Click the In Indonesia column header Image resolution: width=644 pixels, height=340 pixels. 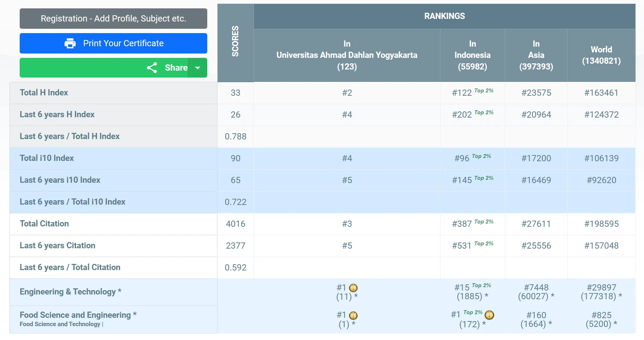point(472,55)
